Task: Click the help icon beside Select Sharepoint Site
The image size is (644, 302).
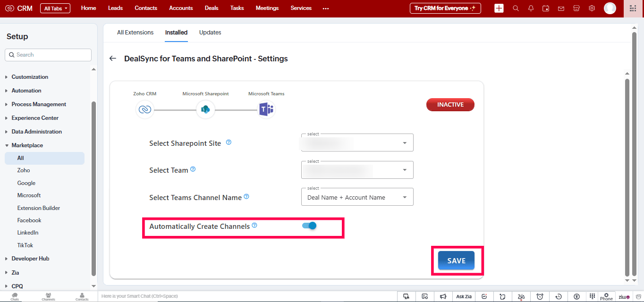Action: pos(229,142)
